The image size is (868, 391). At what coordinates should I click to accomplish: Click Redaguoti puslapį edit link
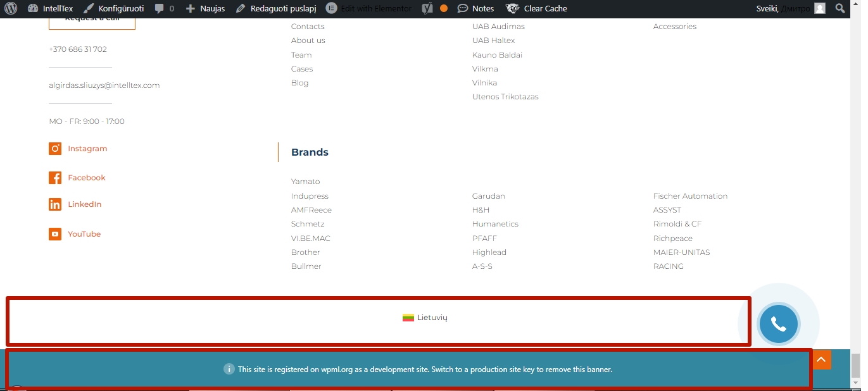pyautogui.click(x=275, y=8)
